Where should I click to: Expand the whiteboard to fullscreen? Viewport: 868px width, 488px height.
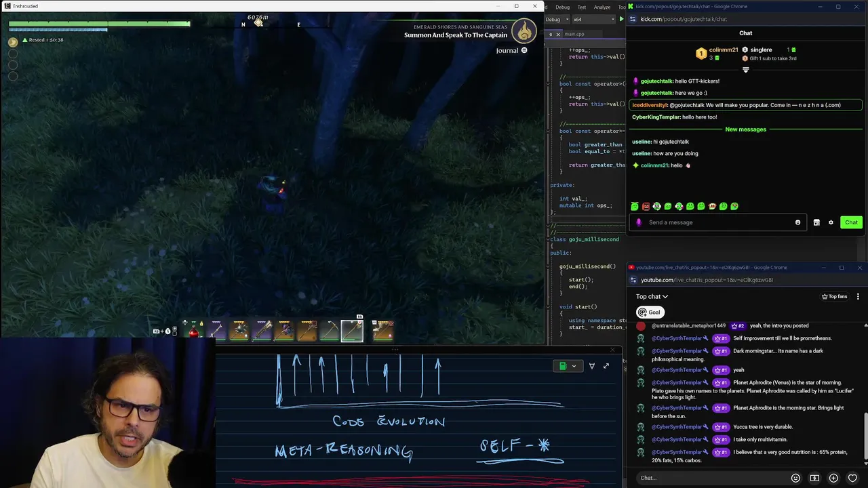pos(606,366)
